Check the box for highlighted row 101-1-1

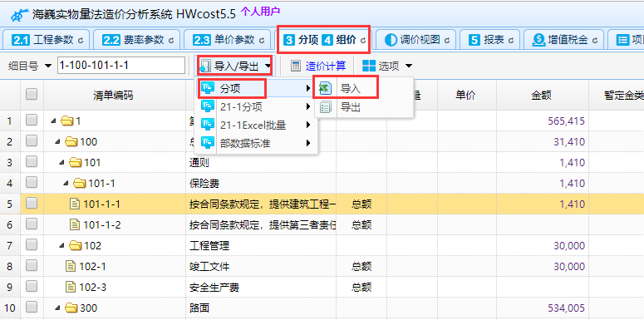point(32,203)
